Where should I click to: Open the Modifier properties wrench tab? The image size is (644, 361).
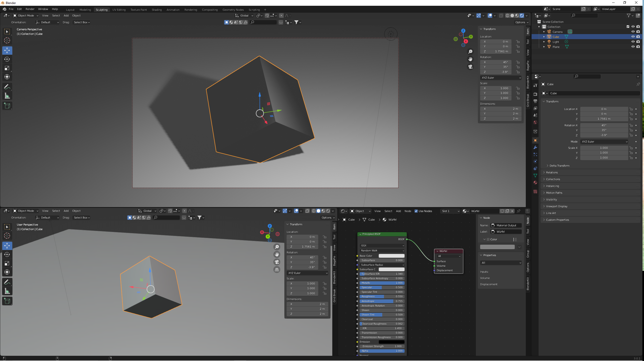click(x=535, y=148)
